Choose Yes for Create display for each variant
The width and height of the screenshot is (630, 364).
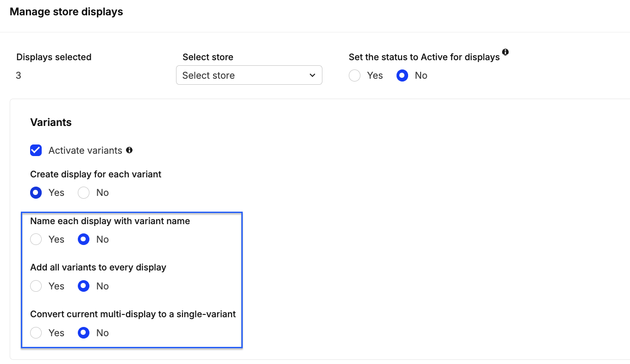pos(36,193)
